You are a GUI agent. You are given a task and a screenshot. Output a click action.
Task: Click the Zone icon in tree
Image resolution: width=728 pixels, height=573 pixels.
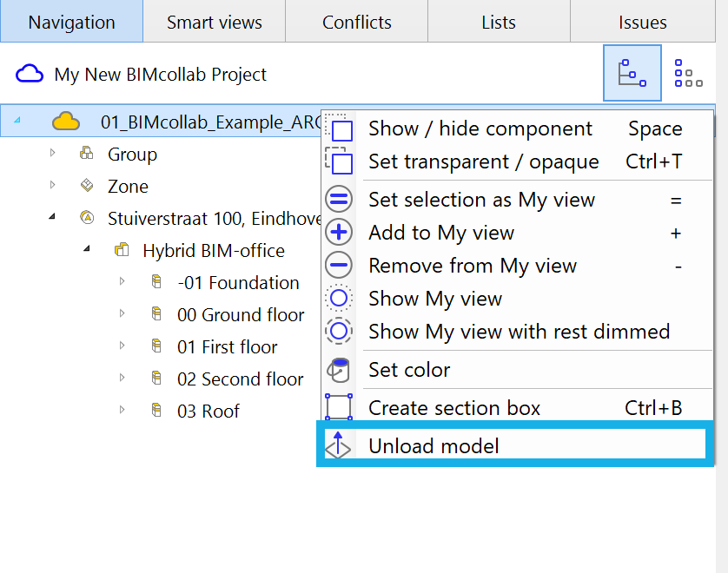[x=87, y=186]
